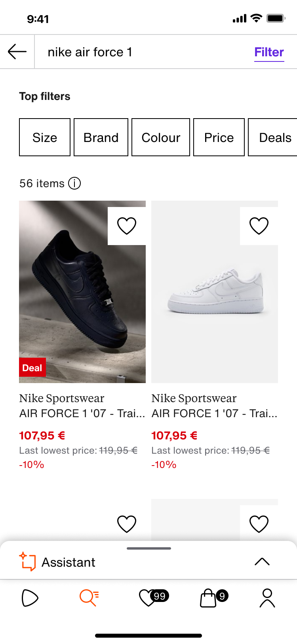Show info about 56 items count
The image size is (297, 644).
pyautogui.click(x=74, y=183)
